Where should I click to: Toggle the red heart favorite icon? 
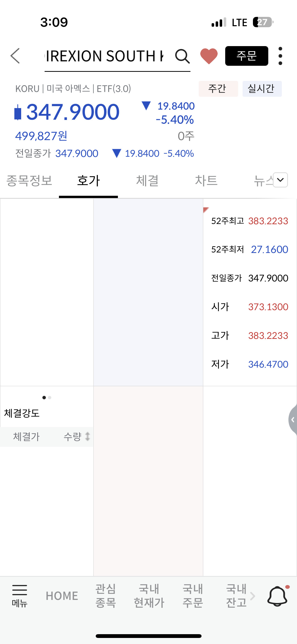(x=209, y=56)
